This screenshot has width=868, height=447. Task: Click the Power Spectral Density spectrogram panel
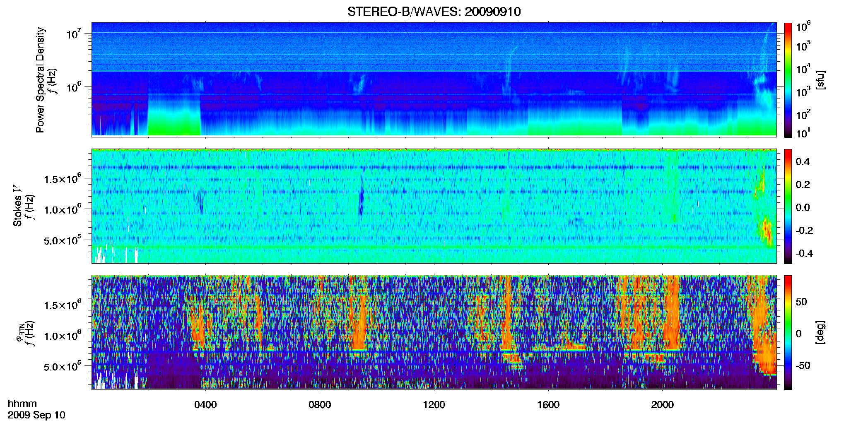point(434,79)
